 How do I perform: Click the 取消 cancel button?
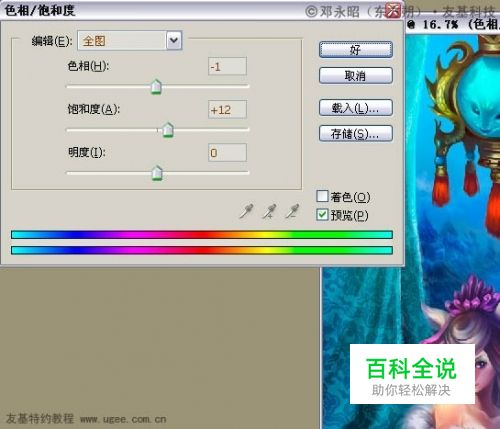(x=356, y=76)
